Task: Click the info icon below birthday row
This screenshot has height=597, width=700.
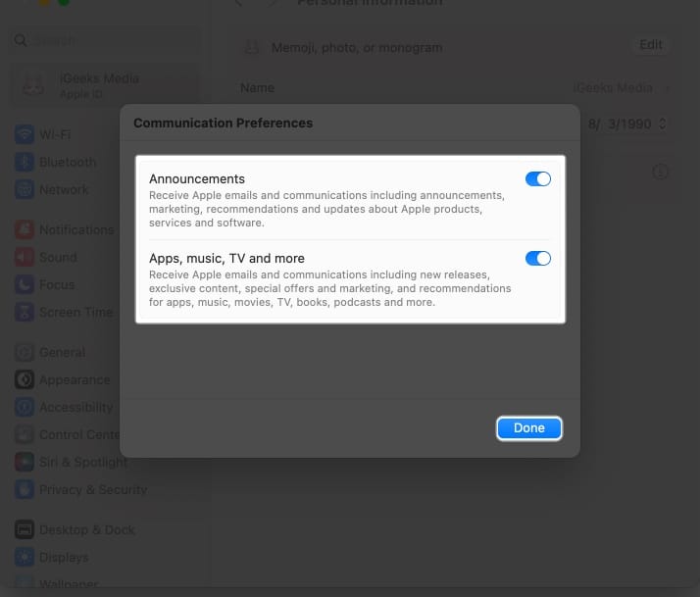Action: (660, 172)
